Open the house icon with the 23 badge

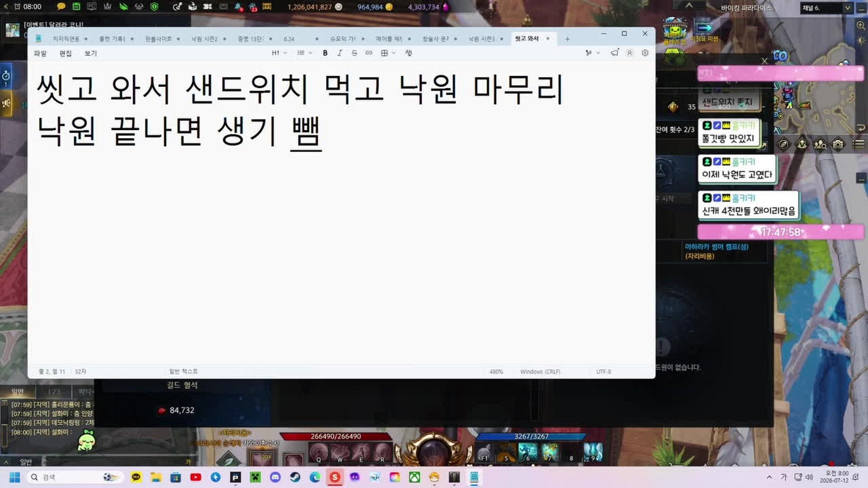pyautogui.click(x=253, y=7)
